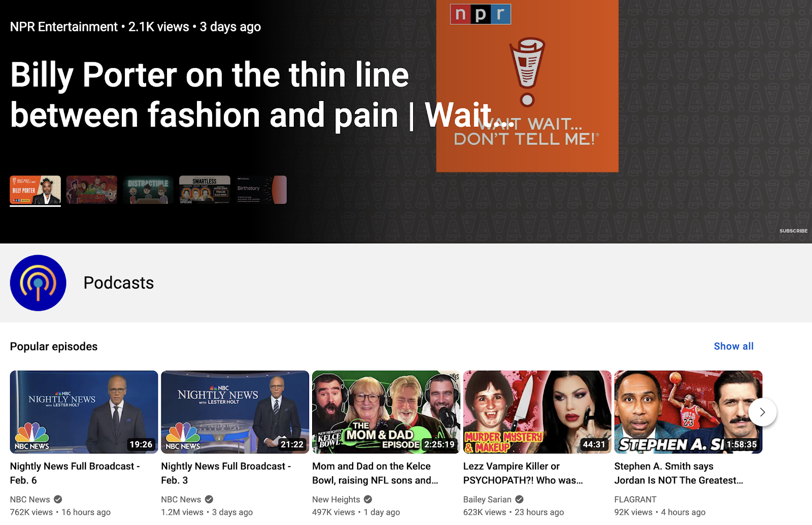Click '497K views • 1 day ago' text
Image resolution: width=812 pixels, height=525 pixels.
(356, 512)
